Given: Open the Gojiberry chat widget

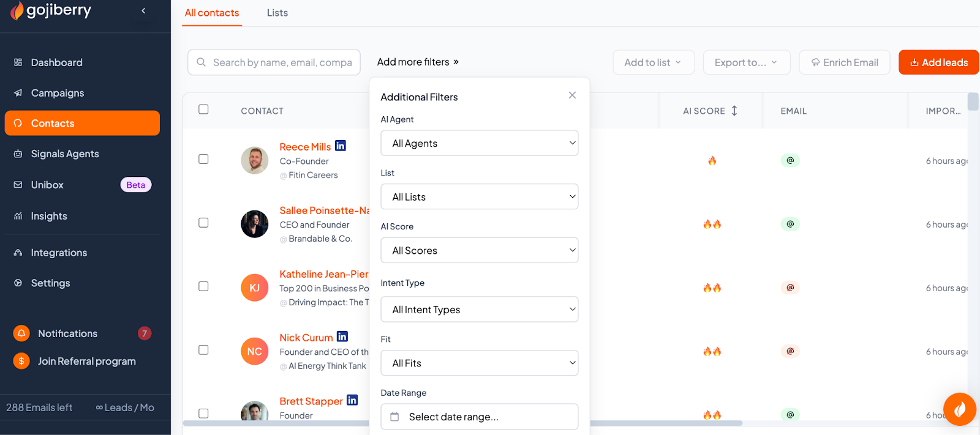Looking at the screenshot, I should click(x=959, y=409).
